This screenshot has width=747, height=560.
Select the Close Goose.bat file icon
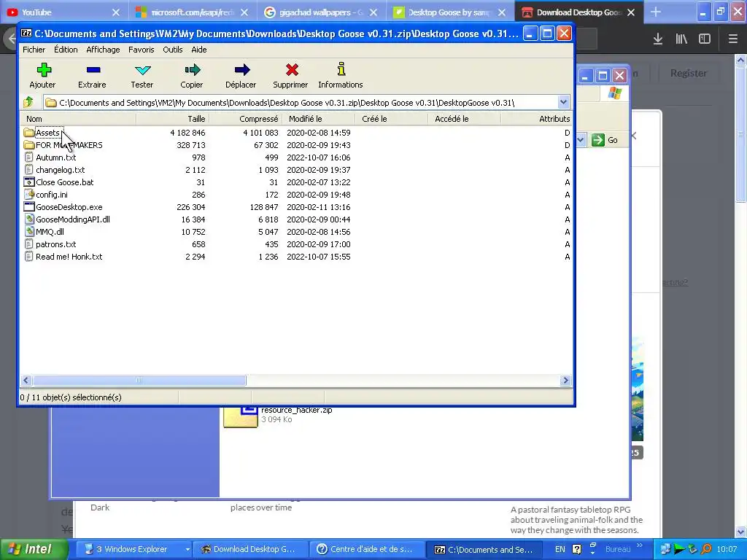coord(29,182)
